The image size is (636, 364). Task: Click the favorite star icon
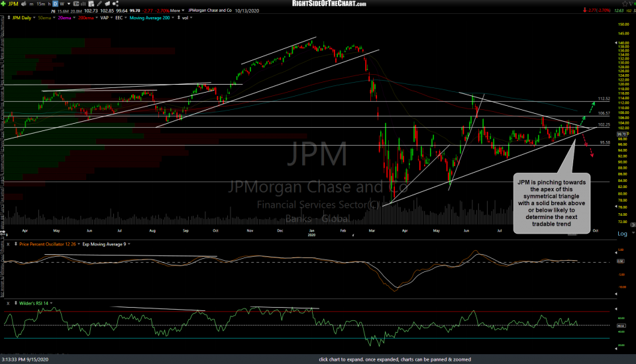(625, 4)
